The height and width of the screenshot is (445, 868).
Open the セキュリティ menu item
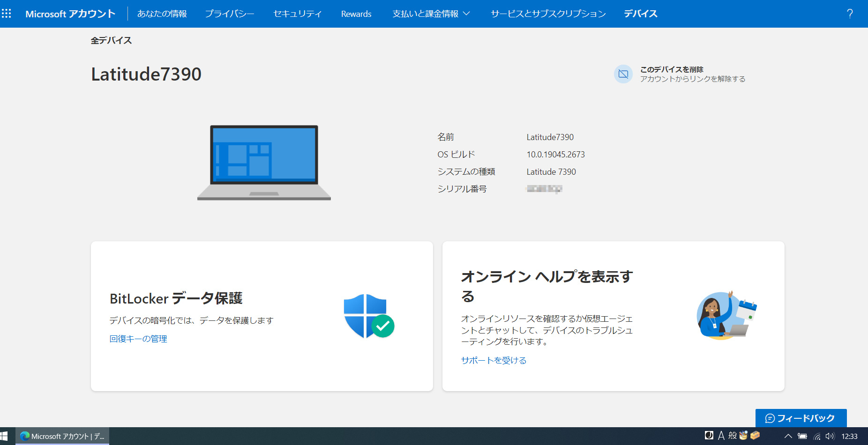click(x=298, y=14)
